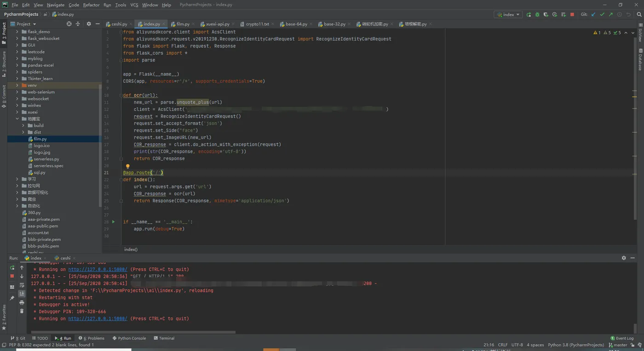
Task: Expand the 爬虫 folder
Action: [17, 199]
